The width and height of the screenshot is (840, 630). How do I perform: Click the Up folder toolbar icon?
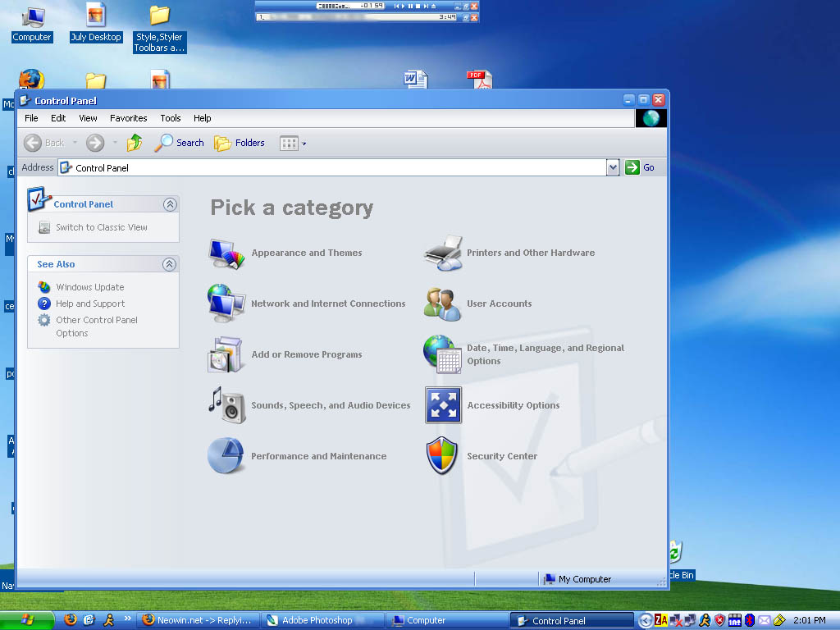click(134, 143)
